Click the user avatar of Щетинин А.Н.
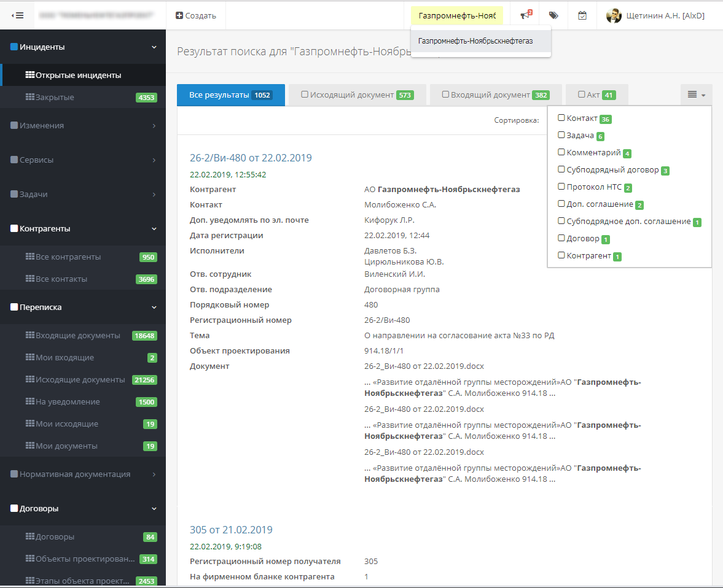Viewport: 723px width, 588px height. pos(614,15)
